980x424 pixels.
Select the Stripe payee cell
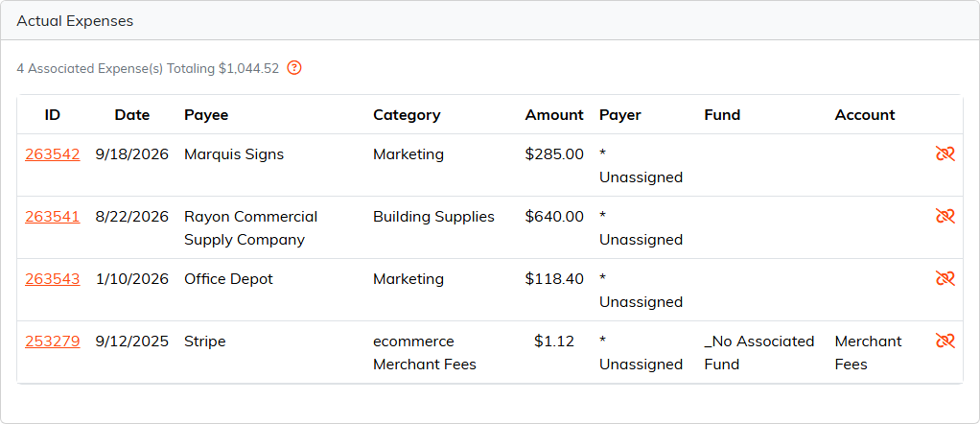point(205,342)
